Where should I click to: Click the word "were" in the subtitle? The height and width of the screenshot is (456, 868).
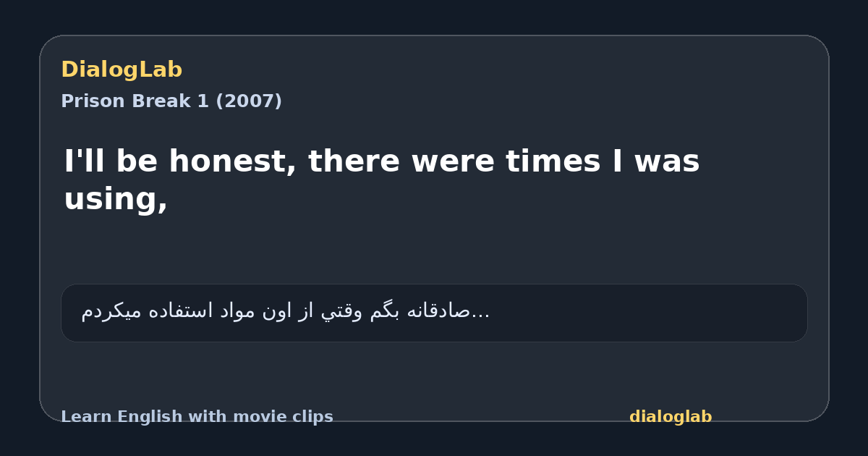[453, 161]
